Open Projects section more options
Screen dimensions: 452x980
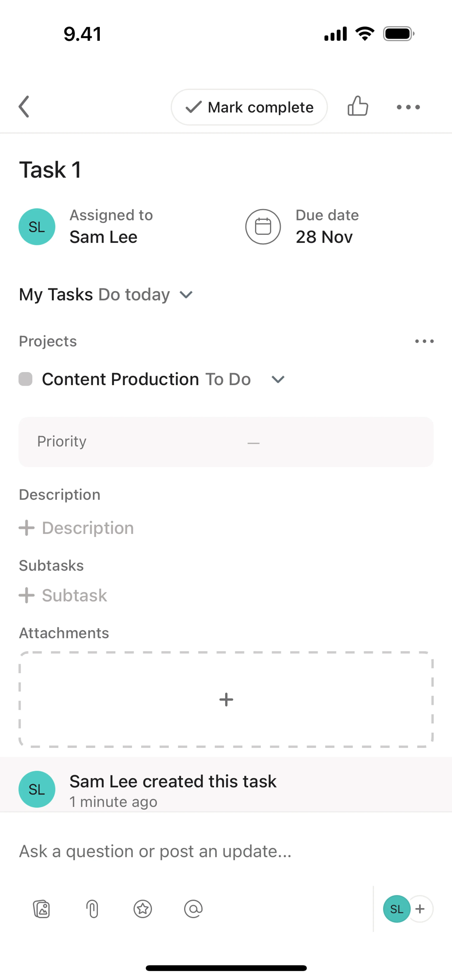click(x=424, y=341)
